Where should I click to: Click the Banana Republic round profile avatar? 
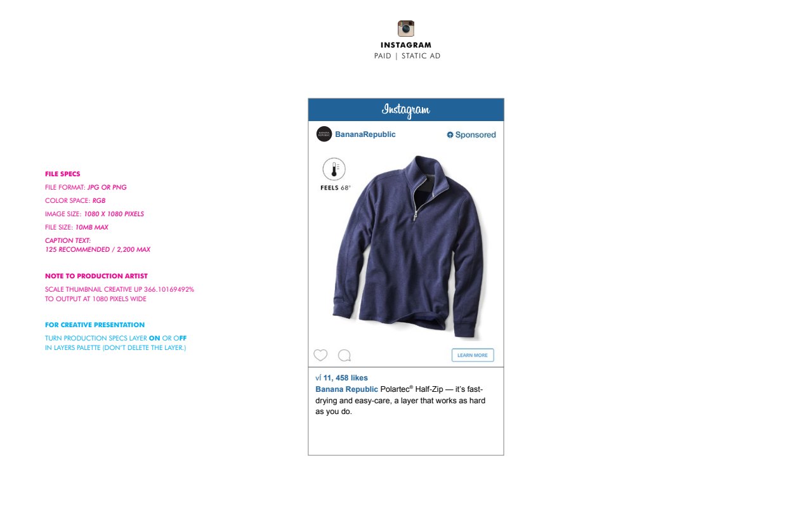coord(324,134)
